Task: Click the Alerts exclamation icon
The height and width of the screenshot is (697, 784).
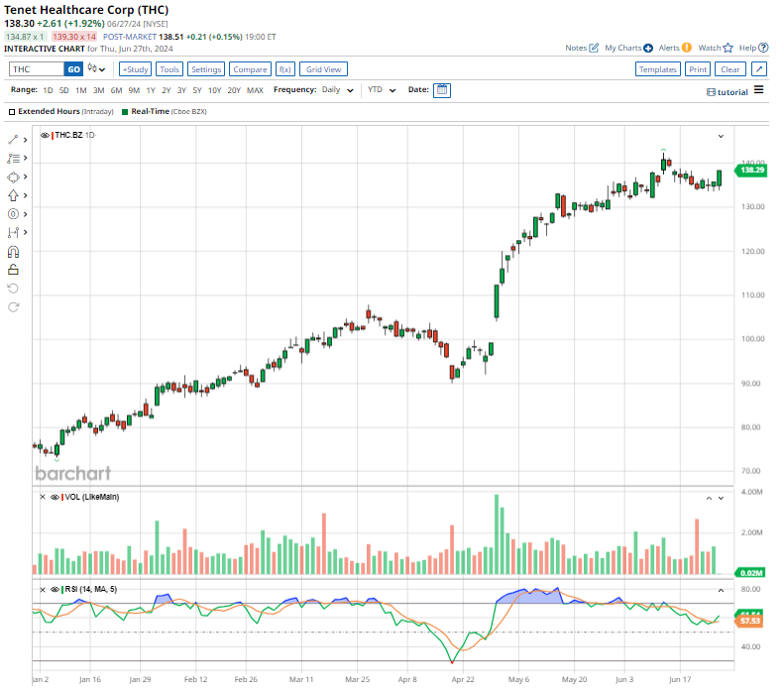Action: pyautogui.click(x=686, y=48)
